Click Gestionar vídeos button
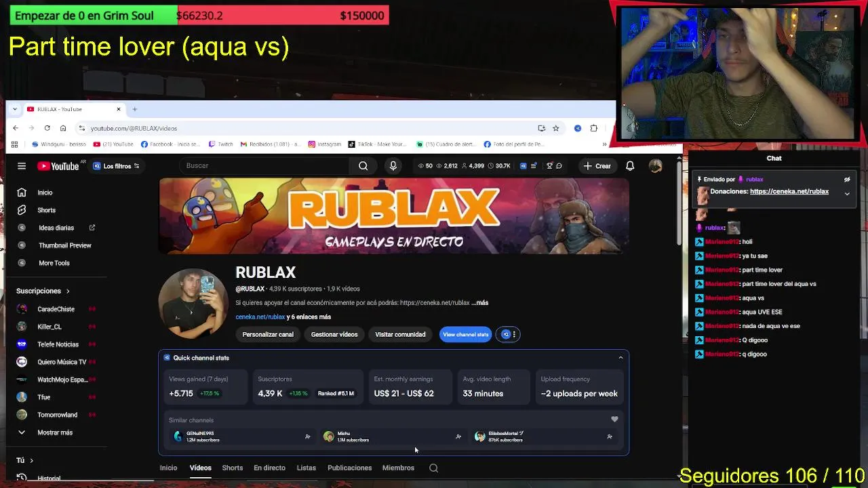868x488 pixels. click(334, 334)
